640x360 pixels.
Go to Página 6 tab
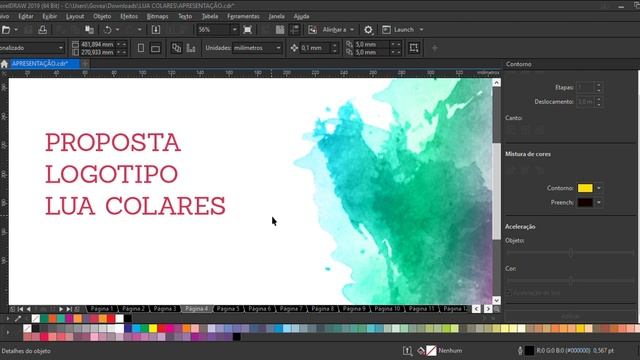coord(260,309)
